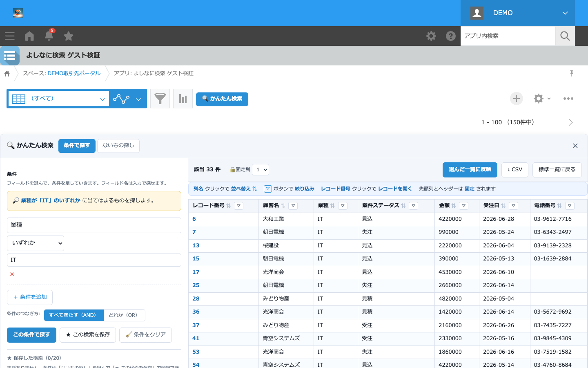The width and height of the screenshot is (588, 368).
Task: Select どれか (OR) toggle
Action: (x=124, y=315)
